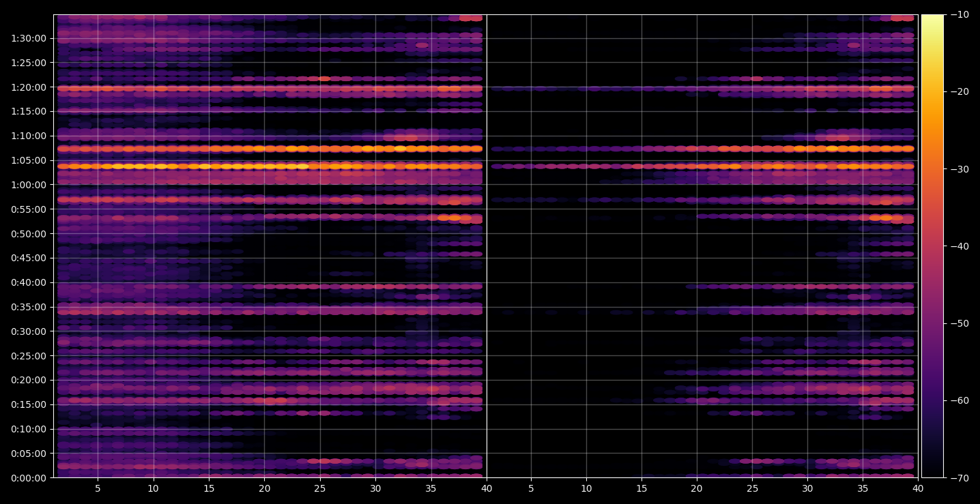Pick the 1:15:00 tick label
Viewport: 980px width, 504px height.
click(30, 111)
